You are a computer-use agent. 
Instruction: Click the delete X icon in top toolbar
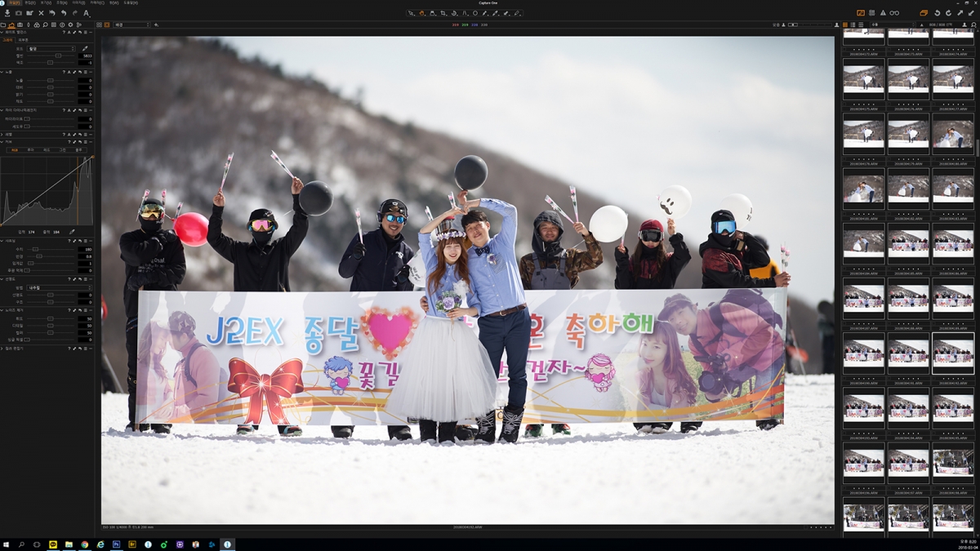41,13
